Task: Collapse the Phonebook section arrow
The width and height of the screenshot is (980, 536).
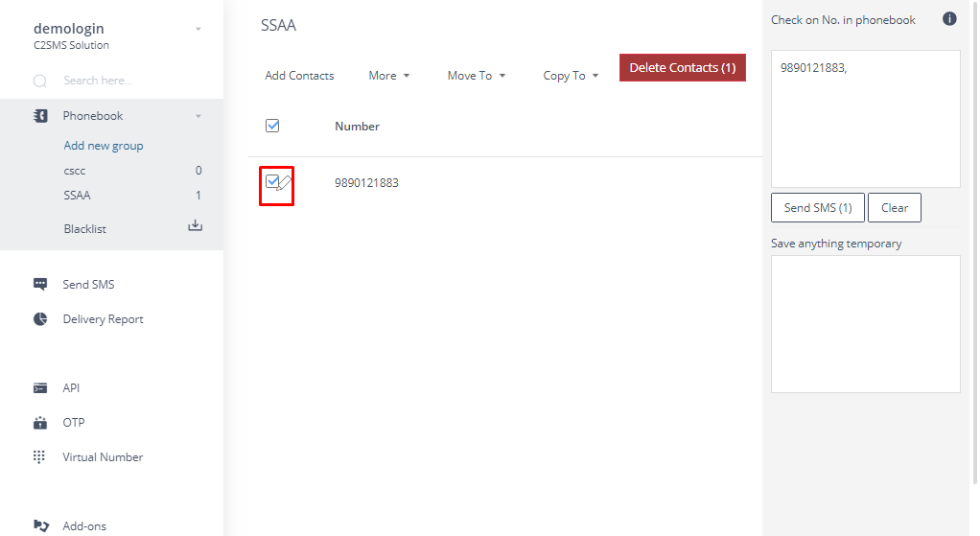Action: (198, 116)
